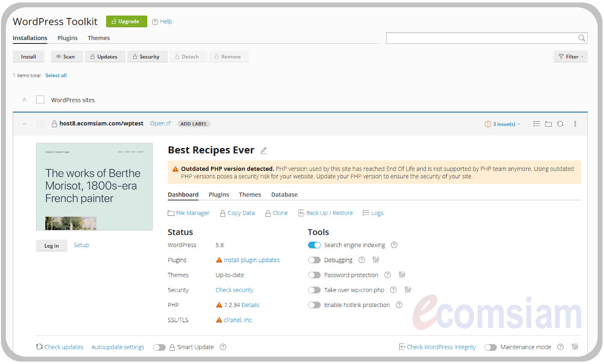Click the list view icon in the site header

[537, 124]
